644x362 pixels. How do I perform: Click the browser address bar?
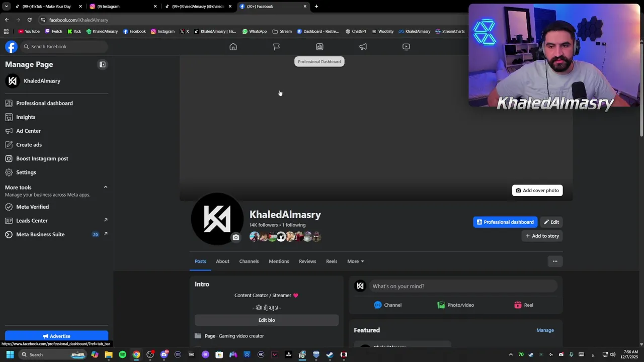tap(252, 20)
